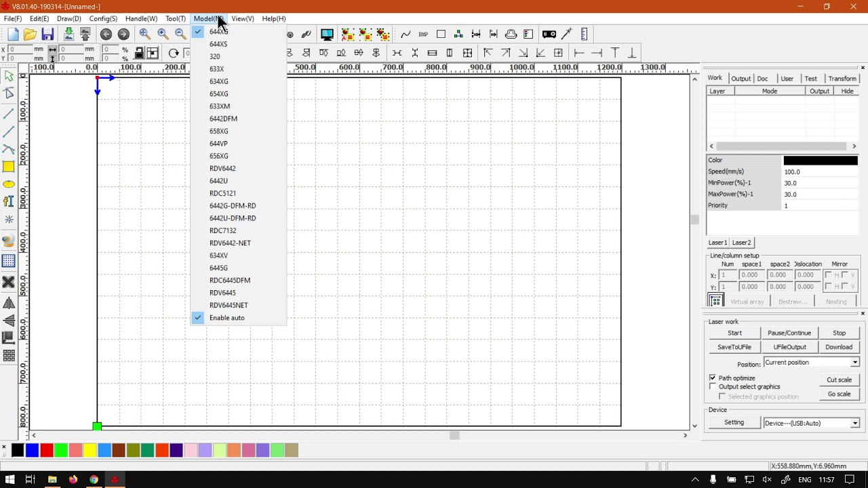Click the black X delete tool

pos(9,282)
